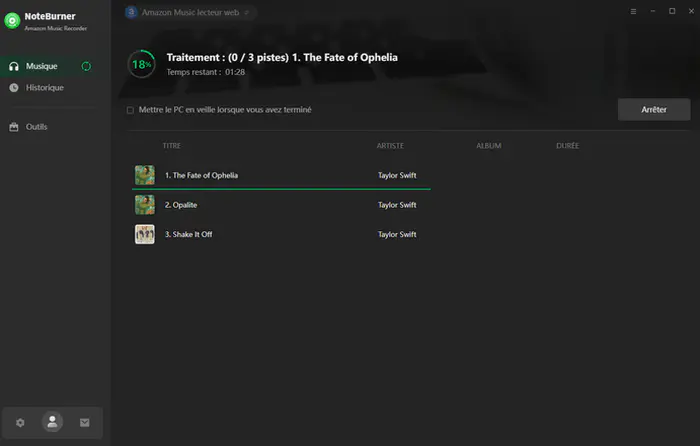Click the Amazon Music source icon

(131, 13)
